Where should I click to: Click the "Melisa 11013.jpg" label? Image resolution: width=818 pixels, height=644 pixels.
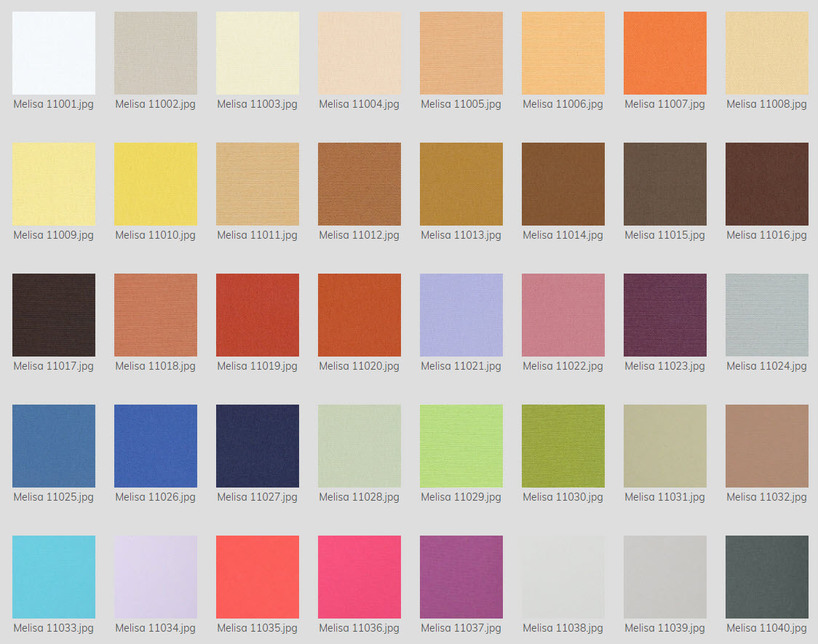(461, 235)
